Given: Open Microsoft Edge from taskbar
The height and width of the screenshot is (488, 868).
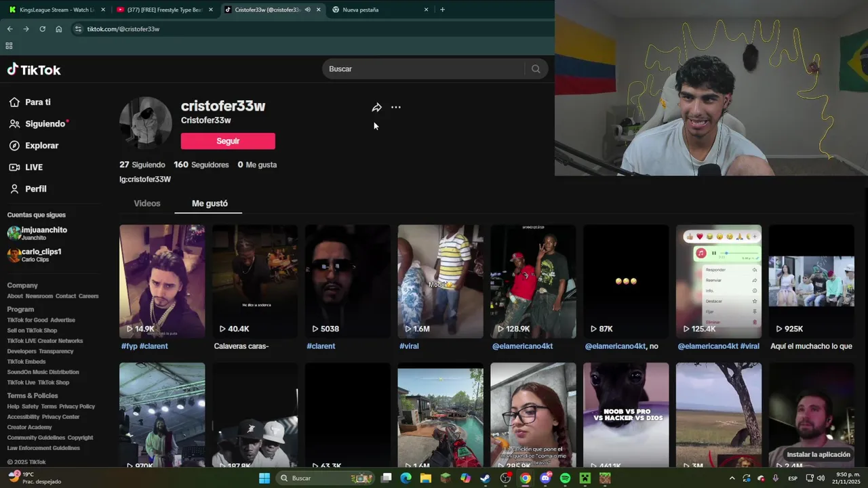Looking at the screenshot, I should [x=406, y=478].
